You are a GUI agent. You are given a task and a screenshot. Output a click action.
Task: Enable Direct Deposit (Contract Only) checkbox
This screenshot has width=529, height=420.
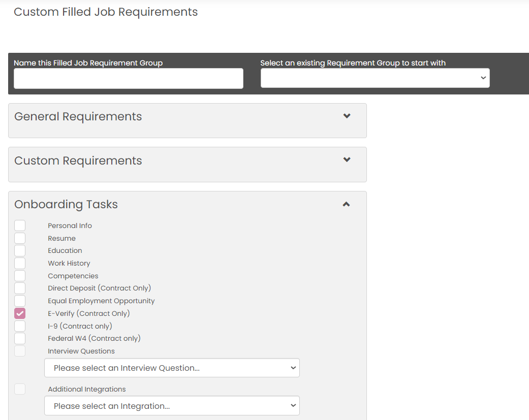[20, 288]
